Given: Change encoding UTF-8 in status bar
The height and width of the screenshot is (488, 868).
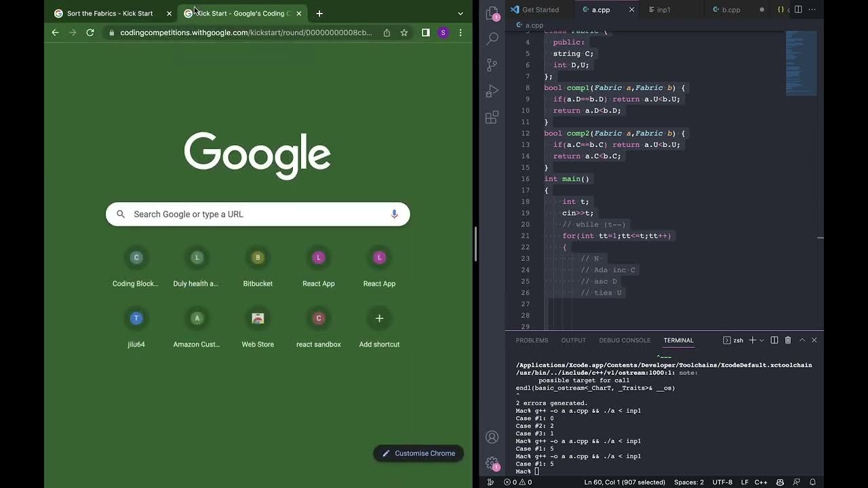Looking at the screenshot, I should (722, 483).
